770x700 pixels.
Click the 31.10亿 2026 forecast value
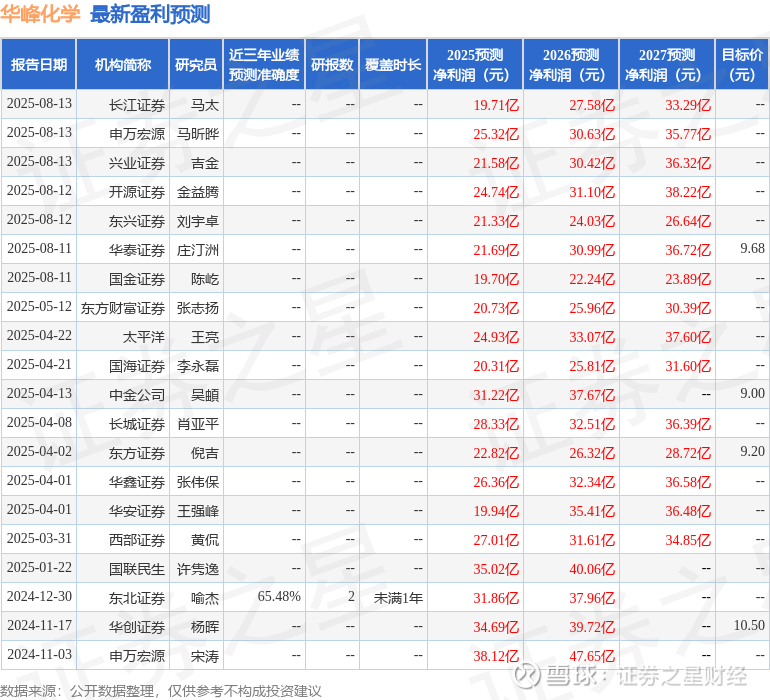point(592,192)
